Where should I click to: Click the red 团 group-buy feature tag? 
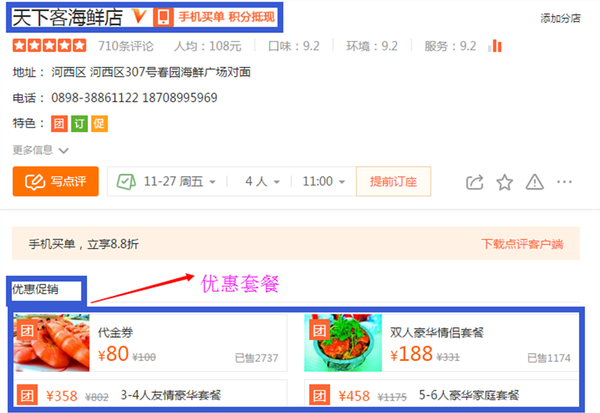coord(59,124)
